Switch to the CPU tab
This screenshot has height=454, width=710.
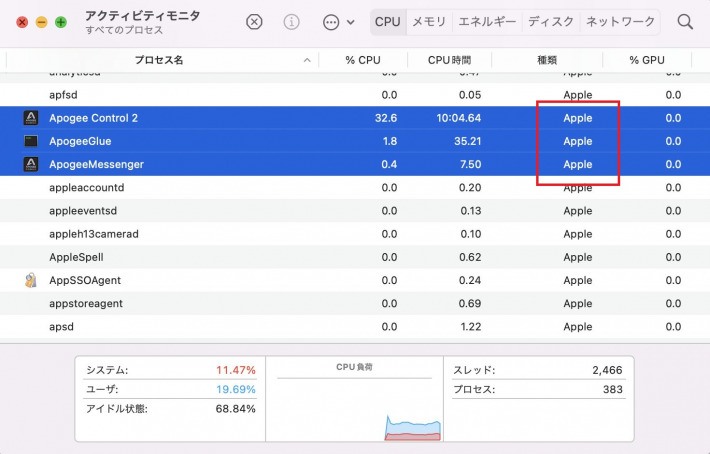(x=387, y=21)
